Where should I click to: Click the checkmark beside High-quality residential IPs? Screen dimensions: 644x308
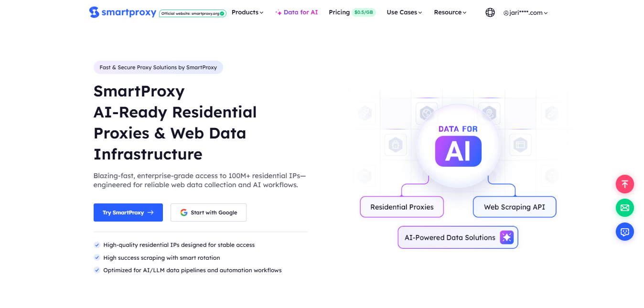97,245
